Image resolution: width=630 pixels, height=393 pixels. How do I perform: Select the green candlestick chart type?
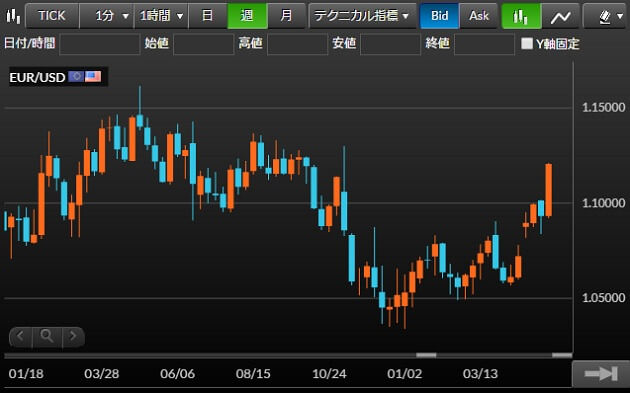point(521,16)
